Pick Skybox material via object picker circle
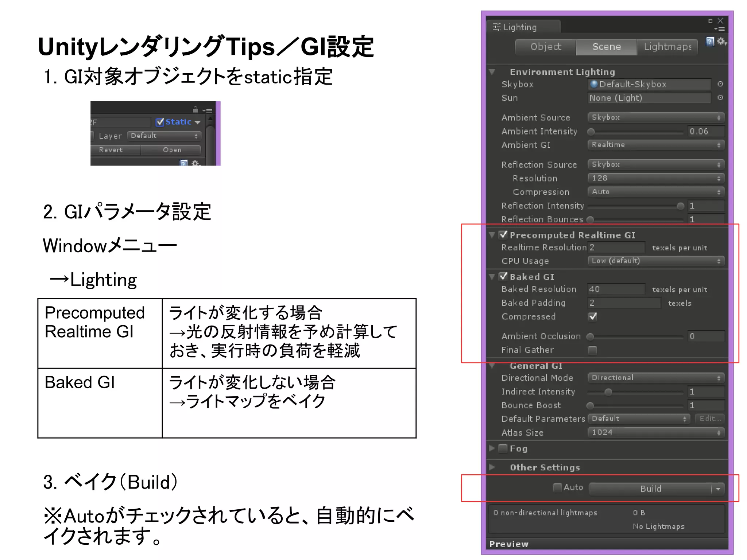This screenshot has height=560, width=747. pos(720,84)
